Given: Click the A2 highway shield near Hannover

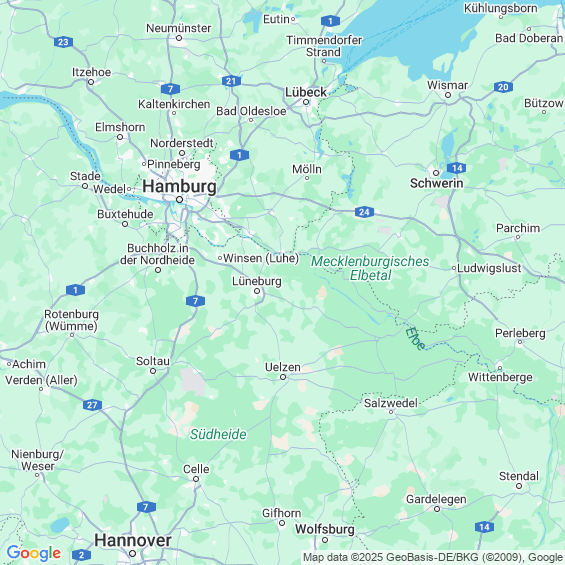Looking at the screenshot, I should pos(81,555).
